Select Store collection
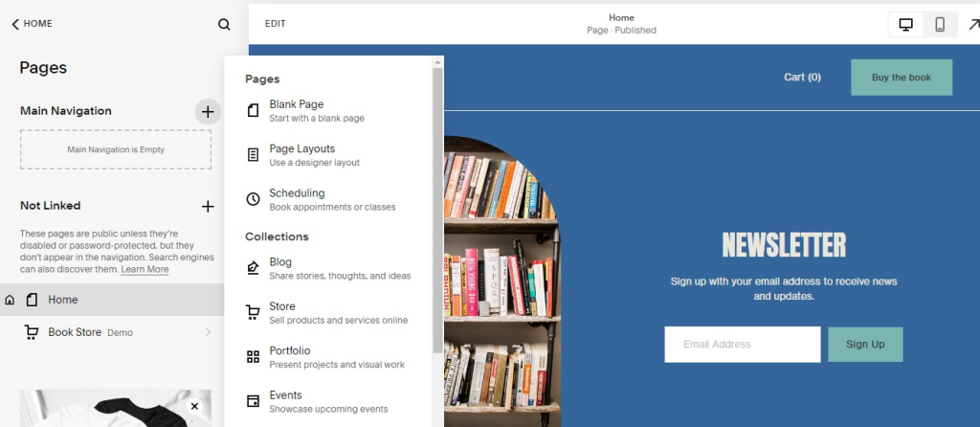 click(329, 313)
